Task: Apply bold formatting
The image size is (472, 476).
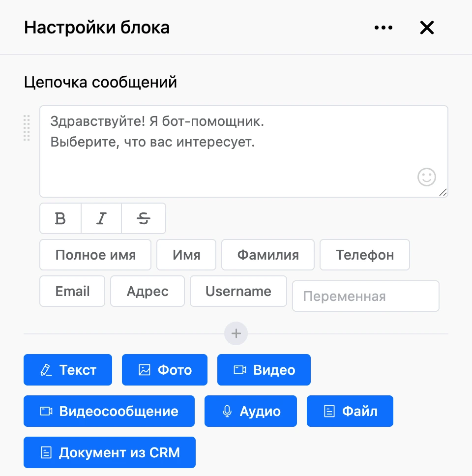Action: pyautogui.click(x=60, y=218)
